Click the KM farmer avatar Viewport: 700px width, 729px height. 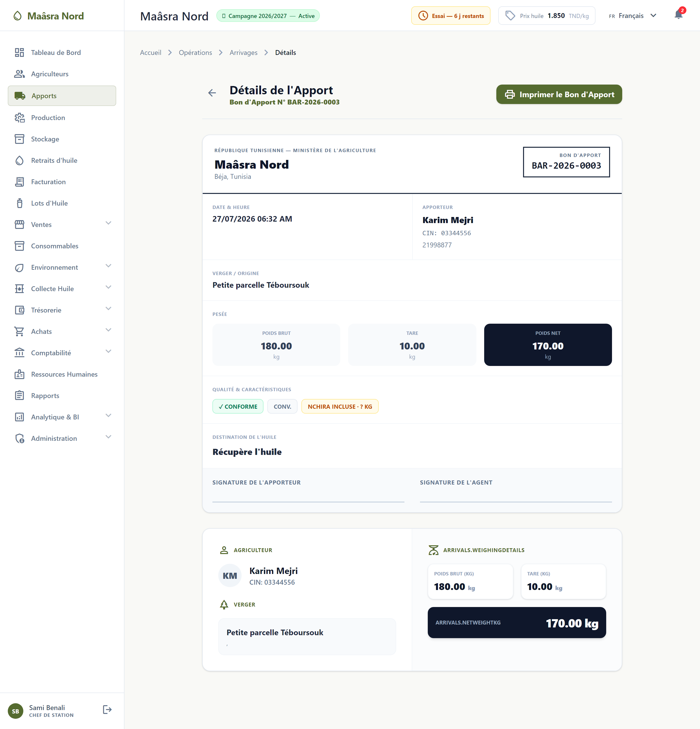click(230, 576)
